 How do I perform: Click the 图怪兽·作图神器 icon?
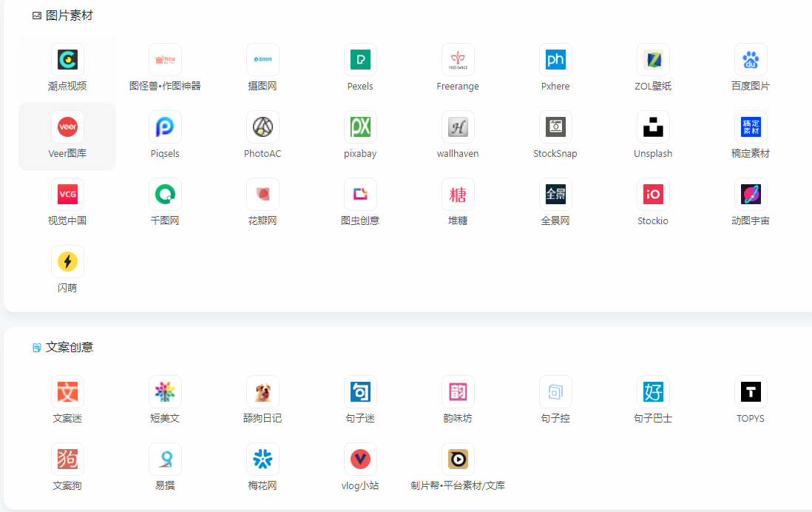click(x=165, y=60)
